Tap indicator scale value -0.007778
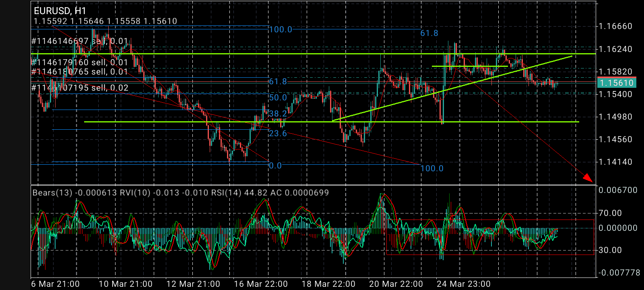Viewport: 644px width, 290px height. [x=619, y=273]
